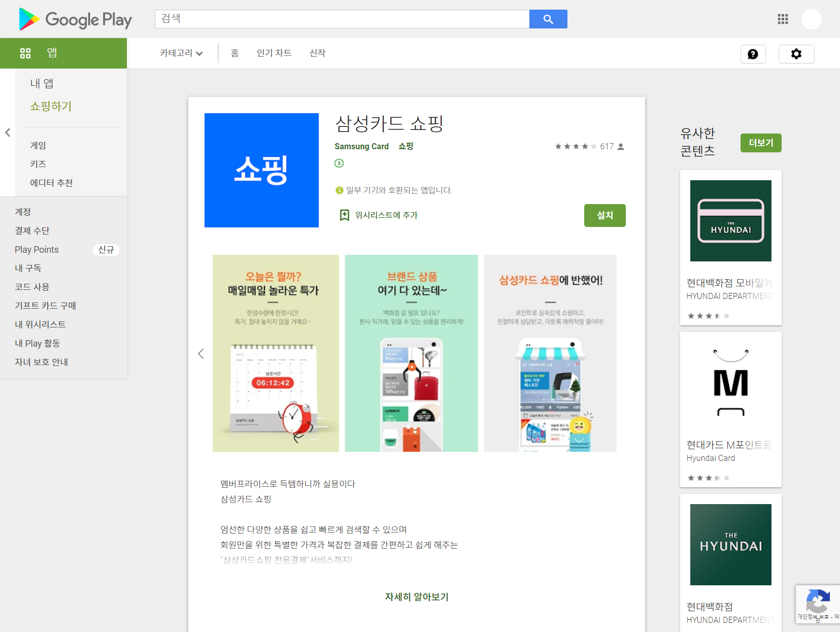Open the 오늘은 뭘까 screenshot
The width and height of the screenshot is (840, 632).
[276, 353]
